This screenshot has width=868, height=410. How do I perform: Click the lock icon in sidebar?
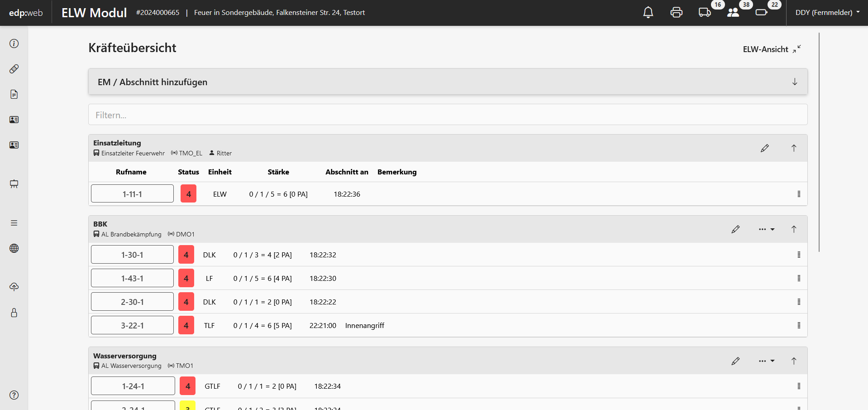point(14,313)
